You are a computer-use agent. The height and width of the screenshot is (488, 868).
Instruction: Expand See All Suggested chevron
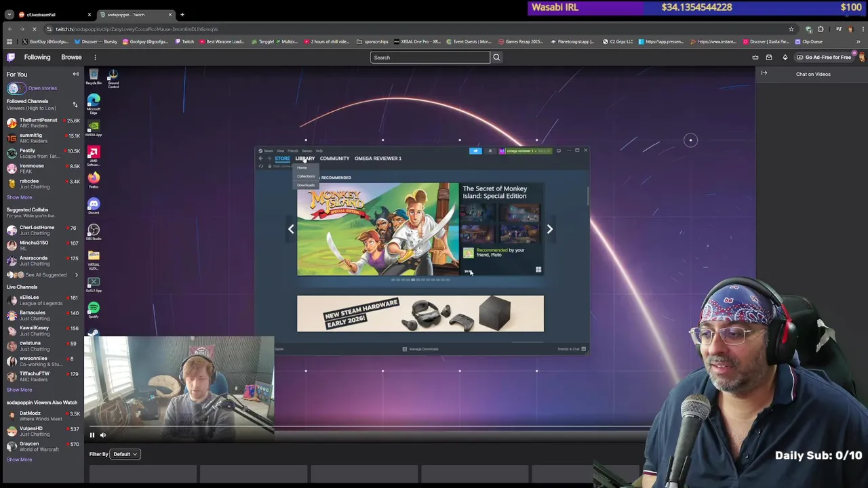click(76, 274)
